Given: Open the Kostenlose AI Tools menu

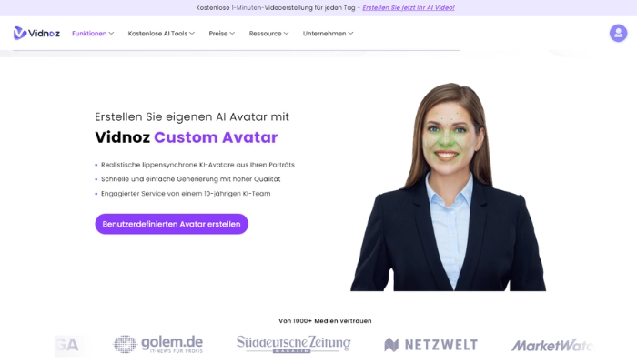Looking at the screenshot, I should click(x=157, y=34).
